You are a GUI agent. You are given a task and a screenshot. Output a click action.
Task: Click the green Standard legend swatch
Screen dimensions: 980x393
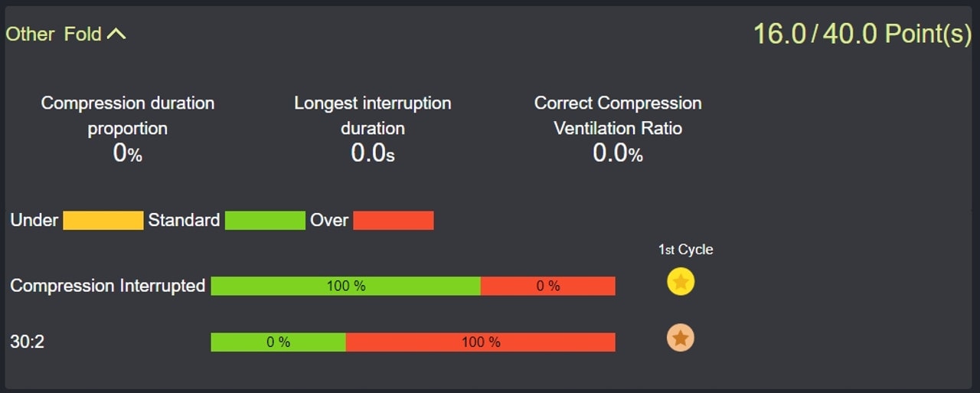click(x=265, y=221)
